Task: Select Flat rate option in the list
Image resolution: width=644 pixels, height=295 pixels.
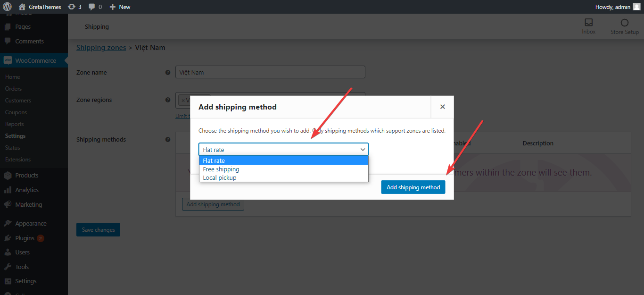Action: coord(283,160)
